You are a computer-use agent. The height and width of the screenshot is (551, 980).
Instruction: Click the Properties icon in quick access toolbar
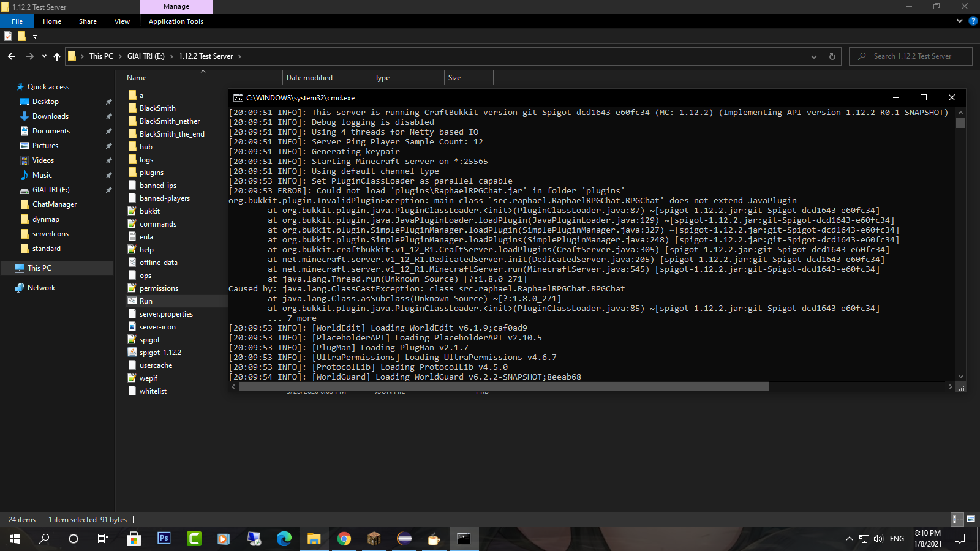coord(8,36)
